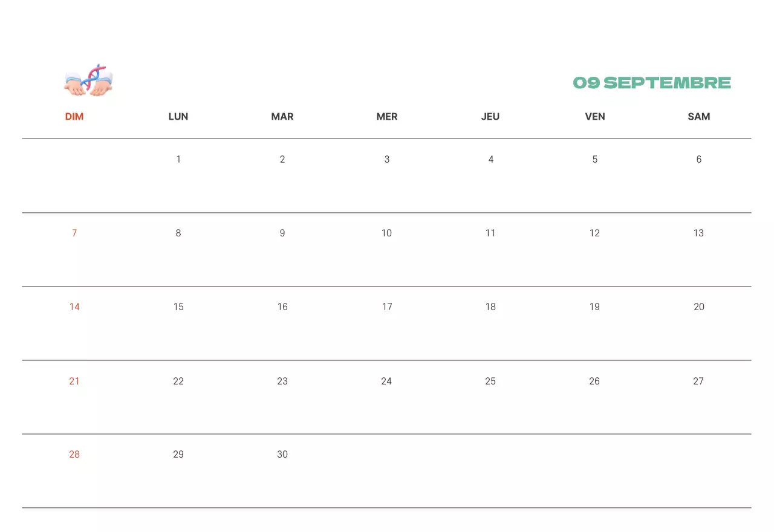
Task: Select the MER column header
Action: click(x=387, y=117)
